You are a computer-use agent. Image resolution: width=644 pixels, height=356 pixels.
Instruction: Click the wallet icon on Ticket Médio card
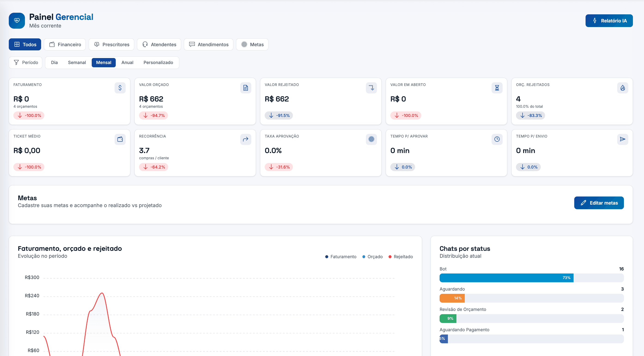tap(120, 139)
